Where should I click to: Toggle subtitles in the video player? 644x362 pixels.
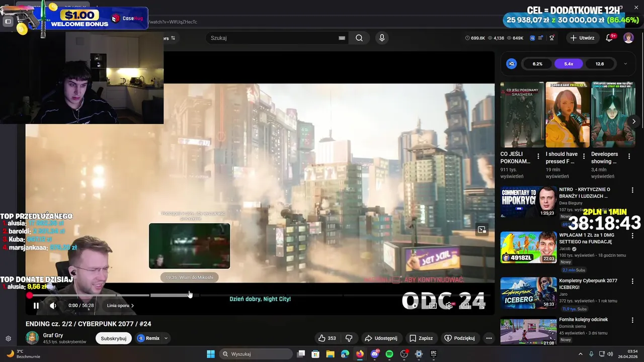[x=433, y=306]
